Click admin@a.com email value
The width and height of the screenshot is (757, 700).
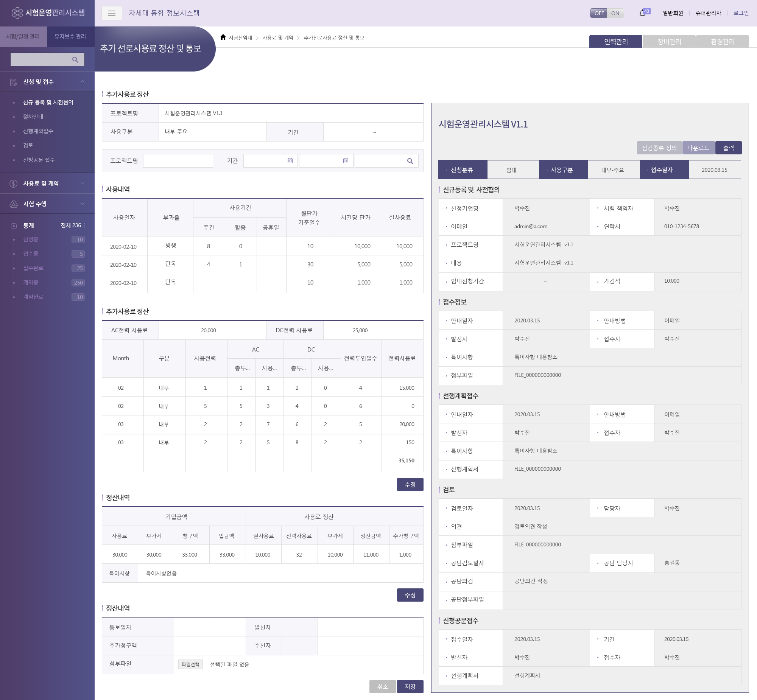[530, 227]
